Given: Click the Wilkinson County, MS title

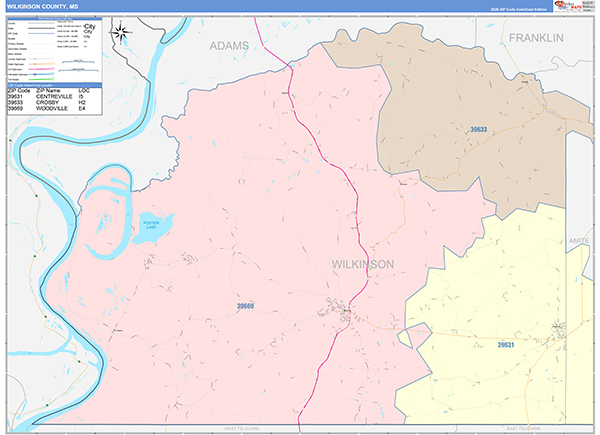Looking at the screenshot, I should (x=43, y=7).
